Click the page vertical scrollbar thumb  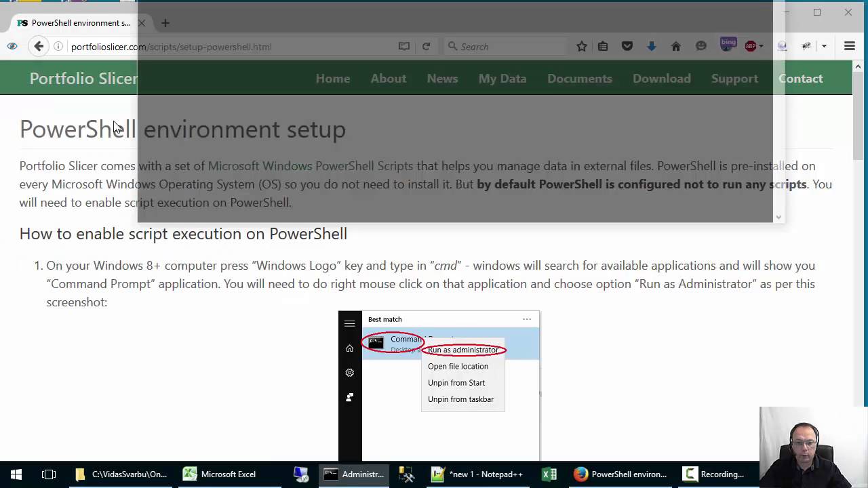(859, 115)
